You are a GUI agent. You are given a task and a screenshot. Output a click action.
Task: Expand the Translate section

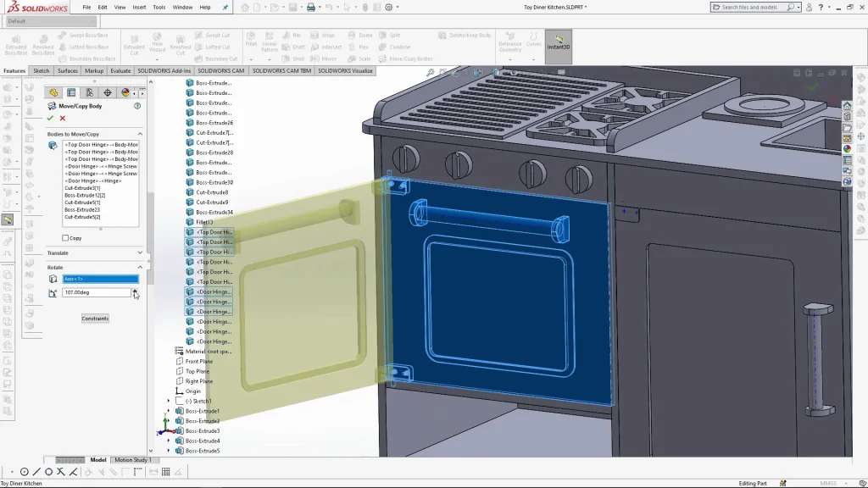140,252
